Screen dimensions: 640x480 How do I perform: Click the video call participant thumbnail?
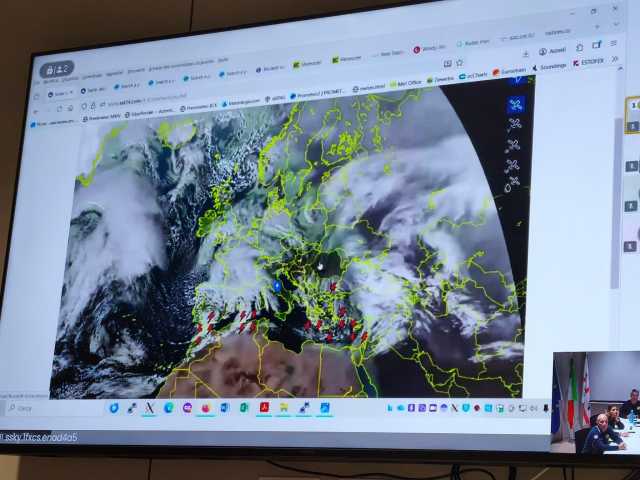[x=596, y=402]
